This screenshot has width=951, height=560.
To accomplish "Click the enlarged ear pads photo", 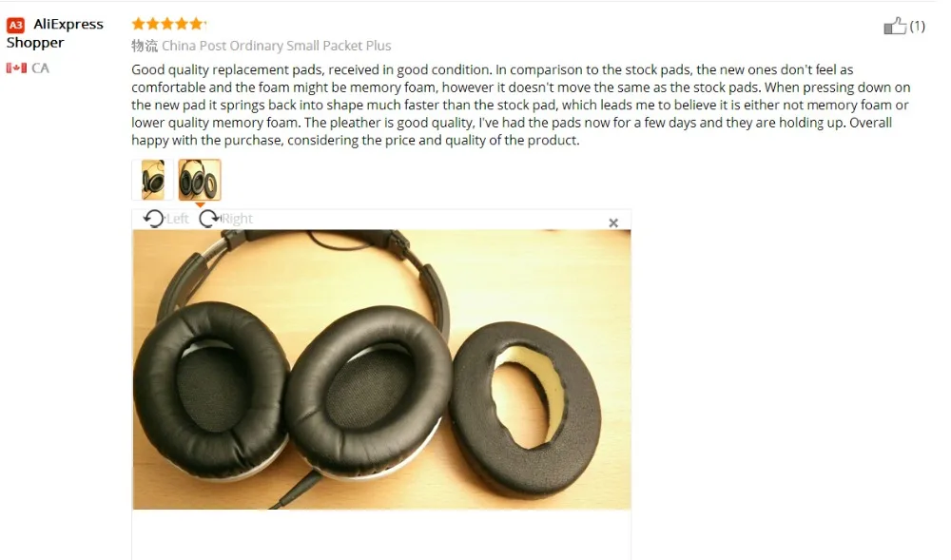I will (x=381, y=369).
